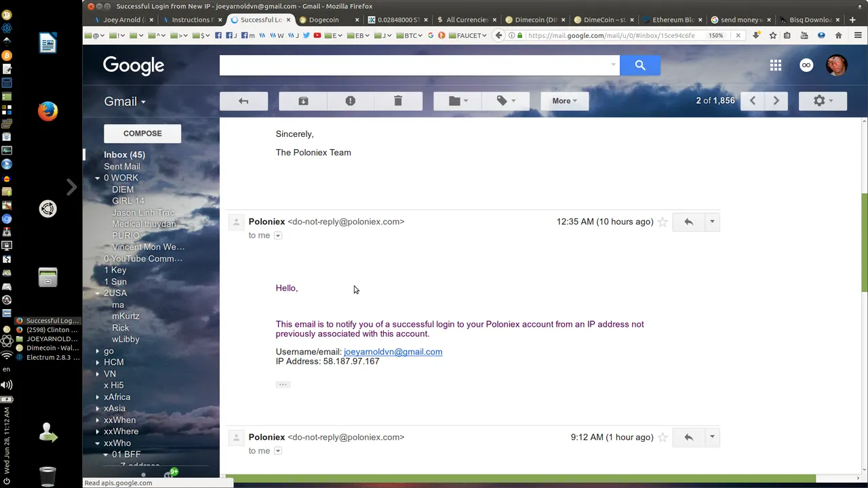The height and width of the screenshot is (488, 868).
Task: Open more options for 9:12 AM message
Action: (x=712, y=437)
